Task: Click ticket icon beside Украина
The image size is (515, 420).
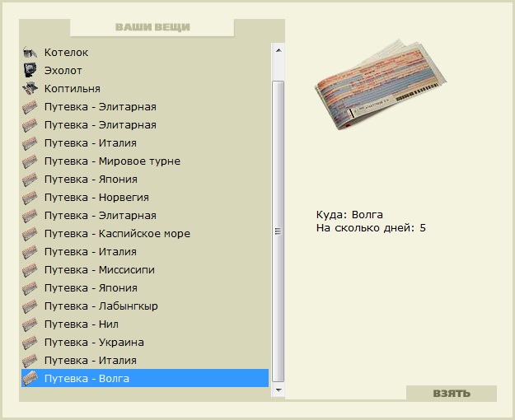Action: pos(30,342)
